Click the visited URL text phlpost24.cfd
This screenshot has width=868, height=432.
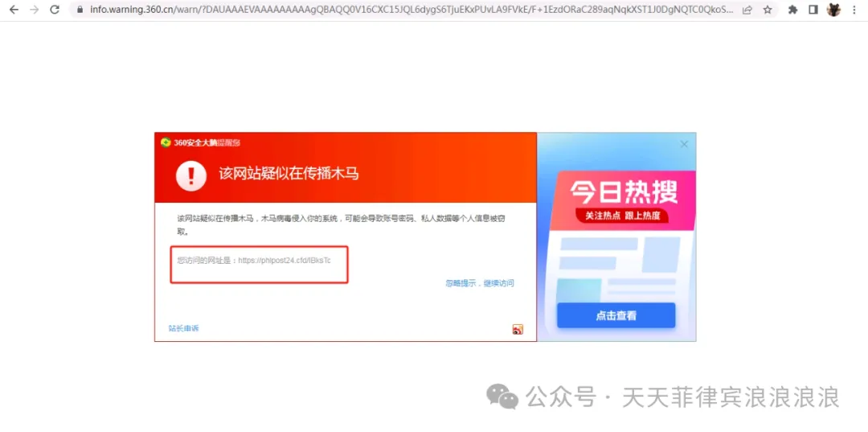coord(284,261)
